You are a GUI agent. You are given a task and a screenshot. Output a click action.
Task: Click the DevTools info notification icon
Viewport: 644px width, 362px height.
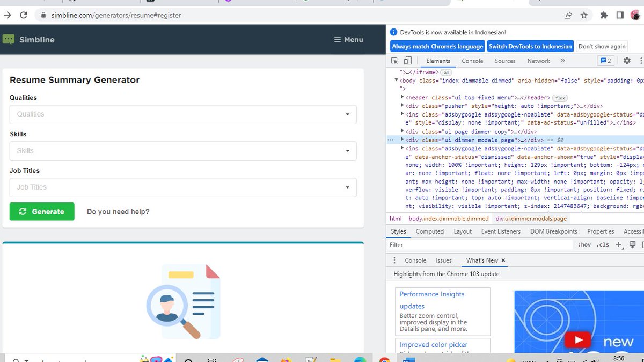393,32
